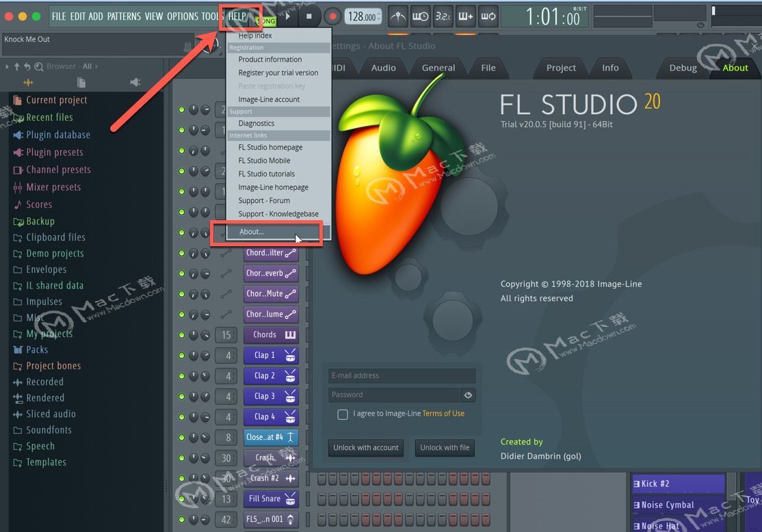This screenshot has height=532, width=762.
Task: Expand the Soundfonts folder
Action: (43, 430)
